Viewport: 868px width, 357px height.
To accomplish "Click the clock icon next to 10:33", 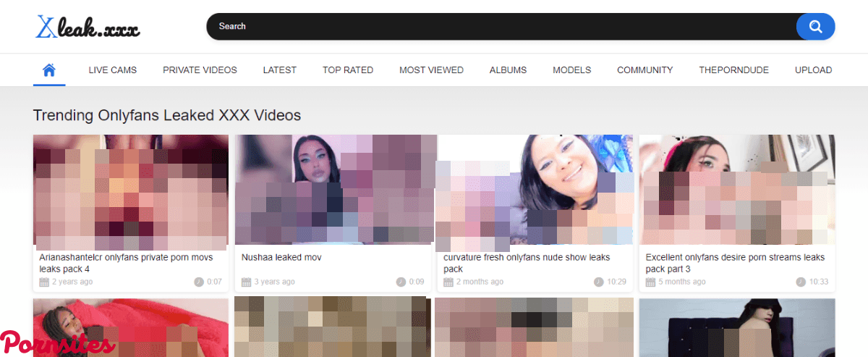I will [x=800, y=282].
